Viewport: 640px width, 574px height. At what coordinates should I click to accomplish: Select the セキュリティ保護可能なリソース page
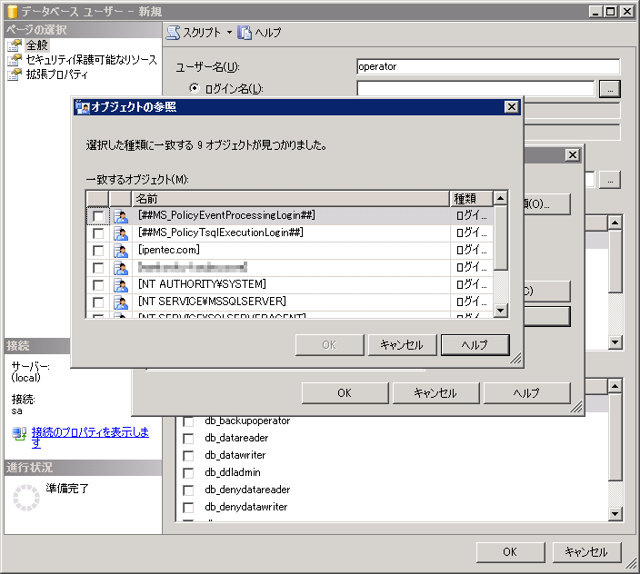pyautogui.click(x=91, y=60)
